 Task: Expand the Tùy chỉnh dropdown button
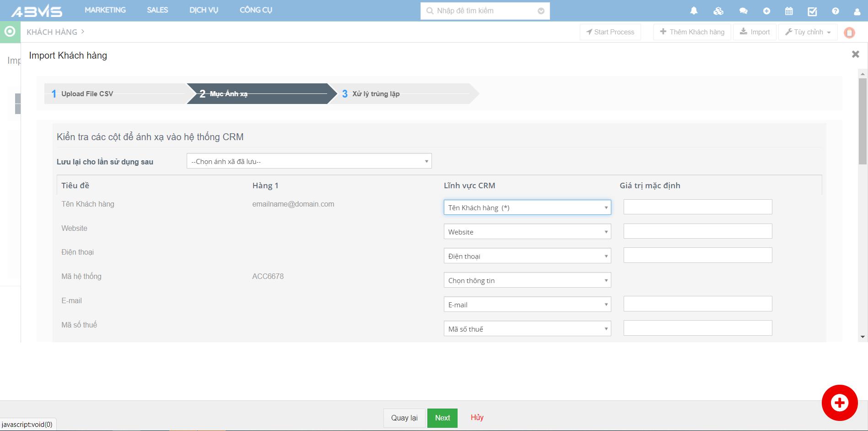coord(808,32)
